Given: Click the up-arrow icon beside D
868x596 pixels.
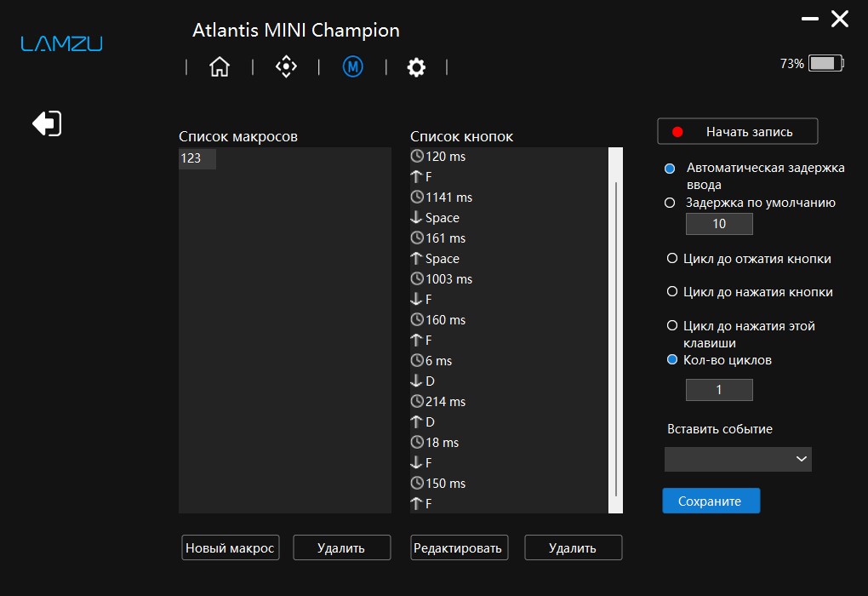Looking at the screenshot, I should [416, 422].
